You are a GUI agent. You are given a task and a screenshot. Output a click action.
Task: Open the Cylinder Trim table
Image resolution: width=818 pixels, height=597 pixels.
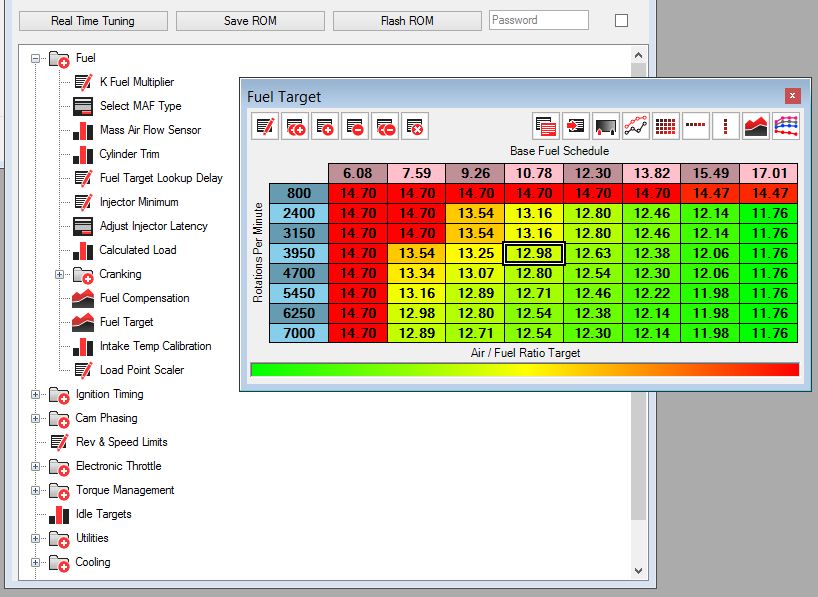pyautogui.click(x=129, y=154)
